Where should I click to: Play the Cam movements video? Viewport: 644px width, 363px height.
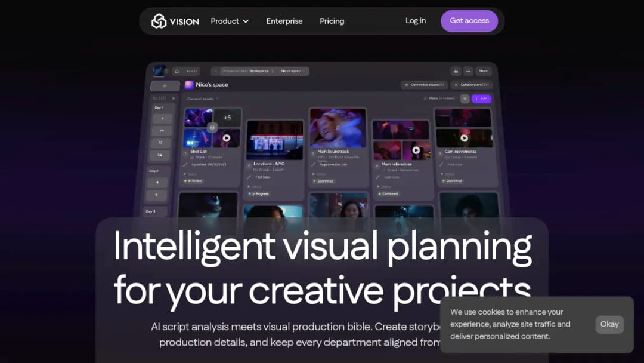[464, 138]
